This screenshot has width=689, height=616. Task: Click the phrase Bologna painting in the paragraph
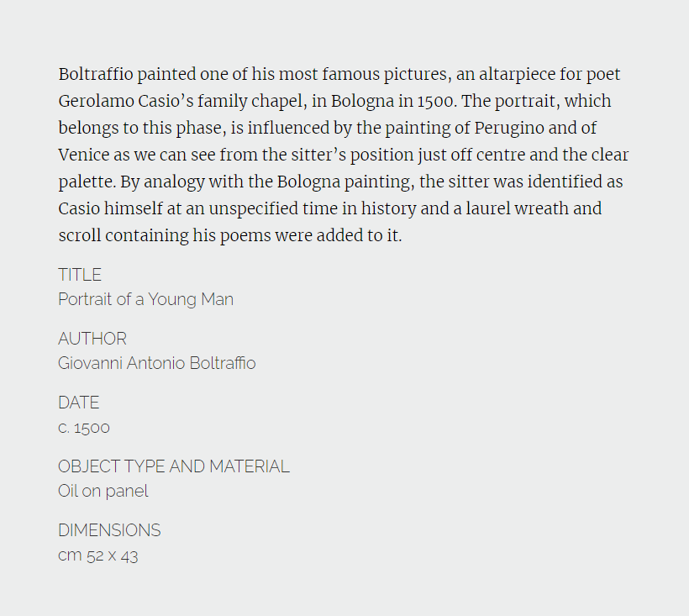[345, 182]
